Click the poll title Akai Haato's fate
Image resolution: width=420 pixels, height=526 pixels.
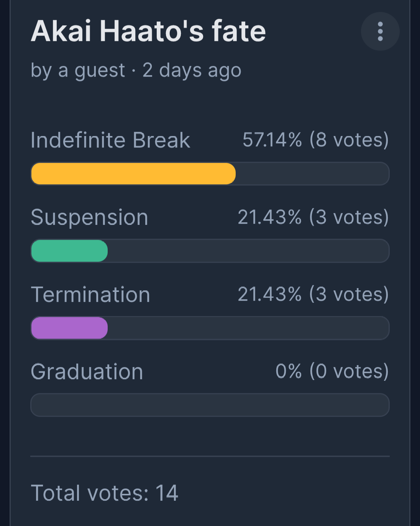[x=148, y=31]
